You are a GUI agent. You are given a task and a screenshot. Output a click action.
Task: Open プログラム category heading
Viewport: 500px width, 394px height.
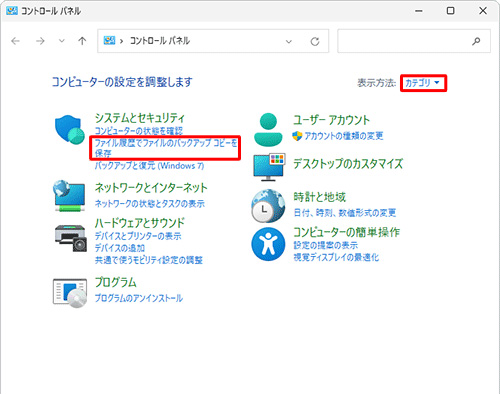tap(116, 282)
